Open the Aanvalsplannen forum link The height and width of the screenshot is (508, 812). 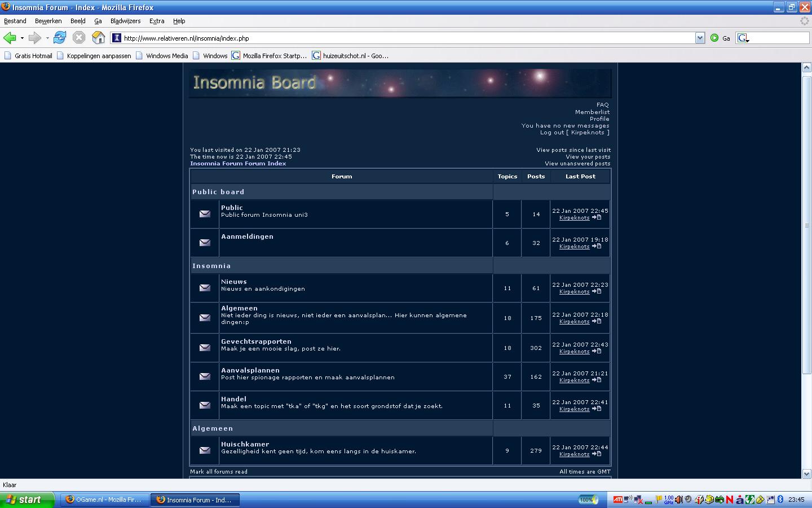coord(250,370)
